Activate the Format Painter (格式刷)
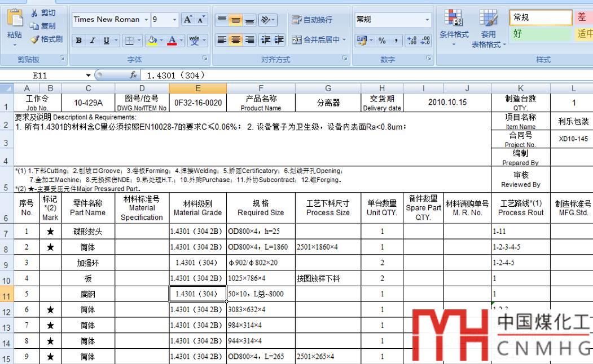 coord(46,39)
